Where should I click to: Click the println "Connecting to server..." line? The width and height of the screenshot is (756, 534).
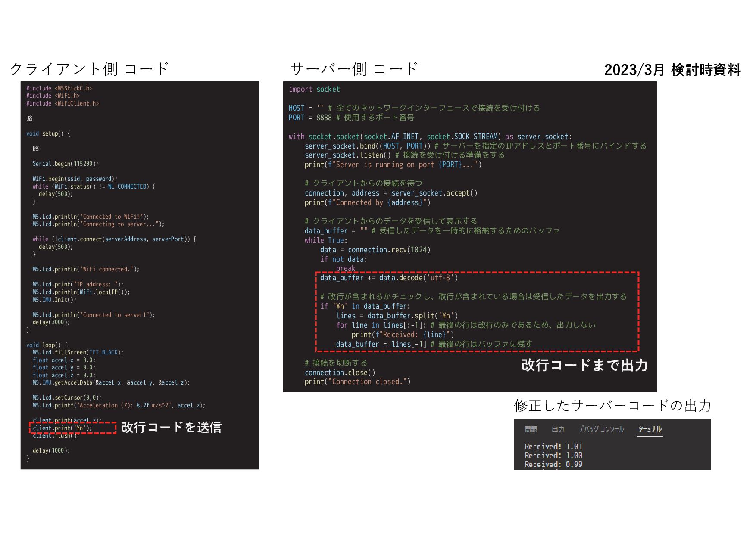98,224
